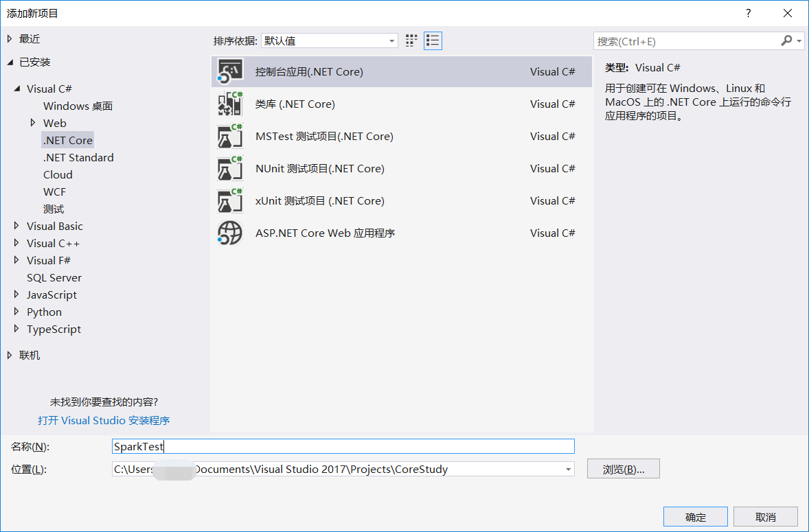
Task: Expand the 最近 node
Action: [10, 38]
